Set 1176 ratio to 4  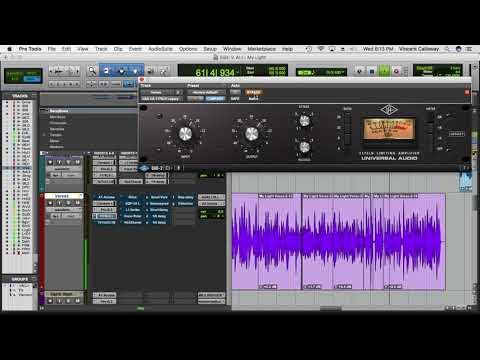339,148
